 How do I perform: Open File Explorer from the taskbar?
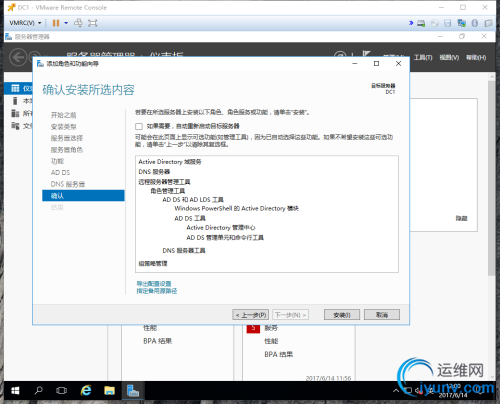109,390
